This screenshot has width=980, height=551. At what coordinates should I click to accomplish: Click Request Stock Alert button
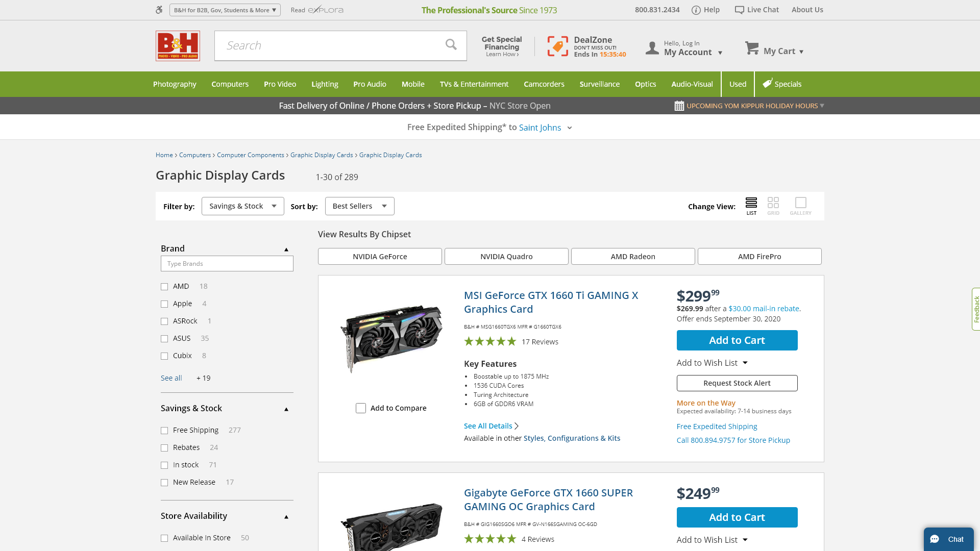pyautogui.click(x=737, y=383)
